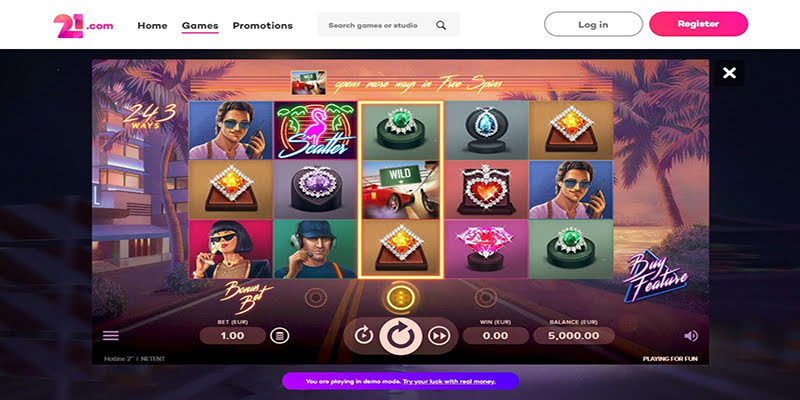The image size is (800, 400).
Task: Click the Log in button
Action: click(593, 24)
